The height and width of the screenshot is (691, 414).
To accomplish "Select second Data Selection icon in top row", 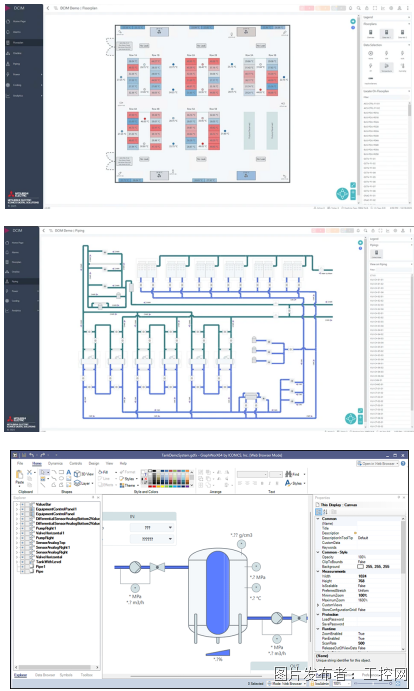I will 387,54.
